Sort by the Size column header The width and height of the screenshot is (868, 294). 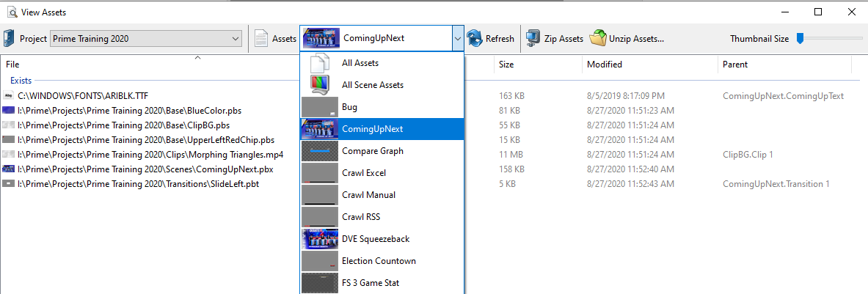(x=506, y=65)
